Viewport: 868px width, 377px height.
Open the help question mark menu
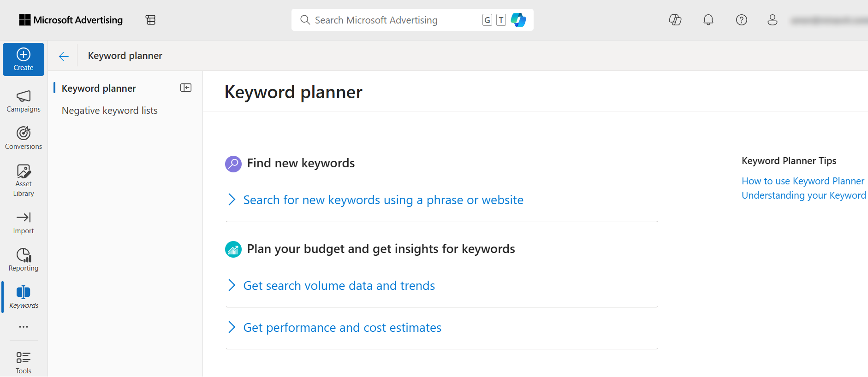click(x=742, y=20)
